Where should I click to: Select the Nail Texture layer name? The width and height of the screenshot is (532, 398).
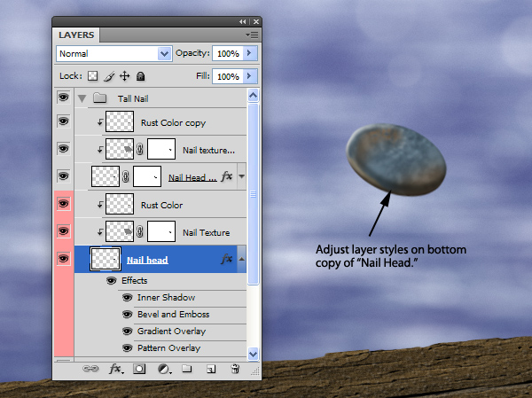pos(206,232)
